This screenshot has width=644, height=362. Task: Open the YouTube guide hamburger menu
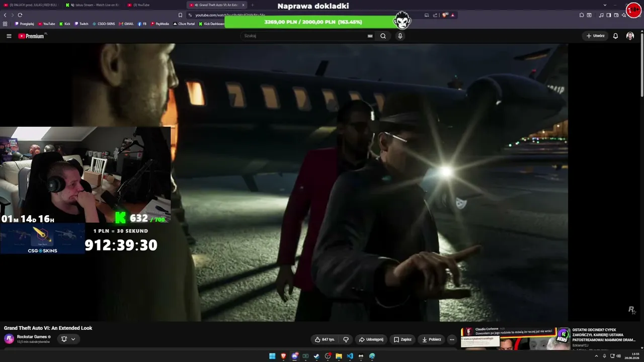9,36
